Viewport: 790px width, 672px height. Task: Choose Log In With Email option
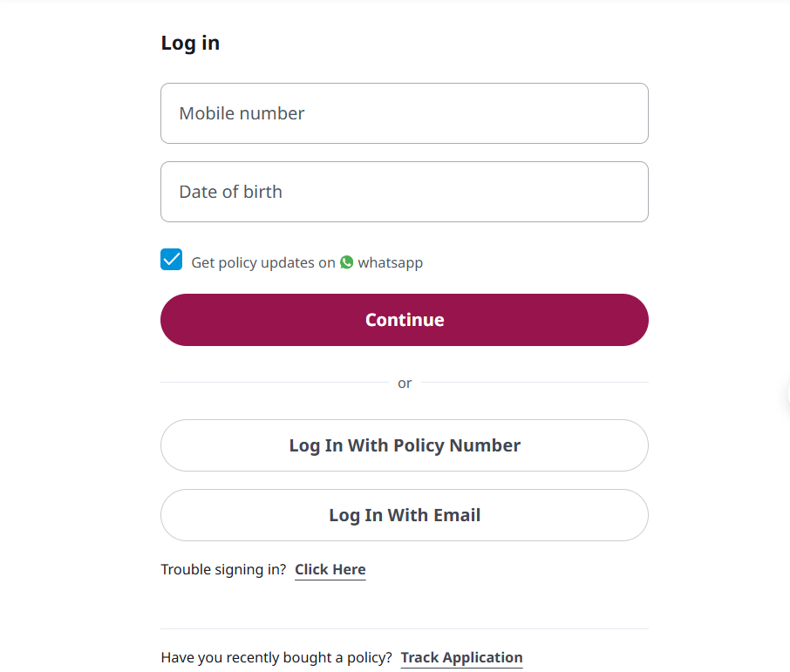tap(405, 515)
